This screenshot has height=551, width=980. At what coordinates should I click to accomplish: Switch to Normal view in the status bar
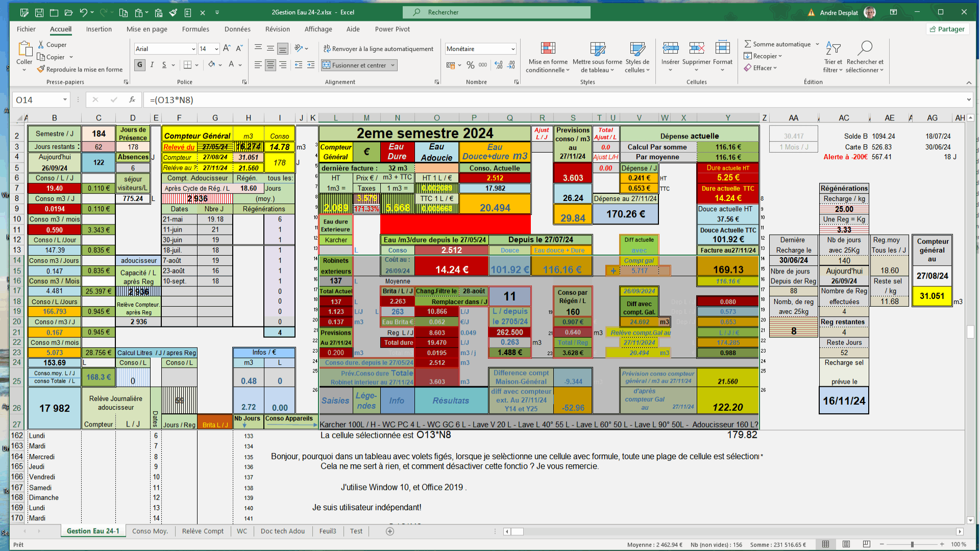click(x=825, y=544)
